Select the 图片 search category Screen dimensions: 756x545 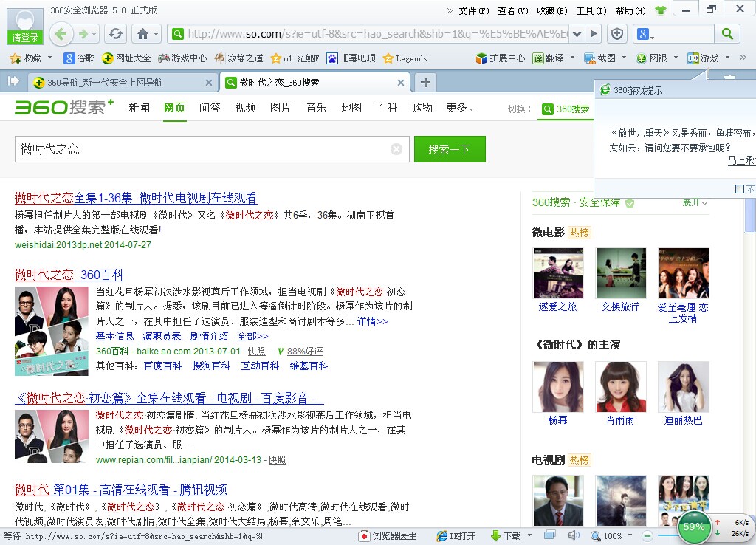coord(280,108)
